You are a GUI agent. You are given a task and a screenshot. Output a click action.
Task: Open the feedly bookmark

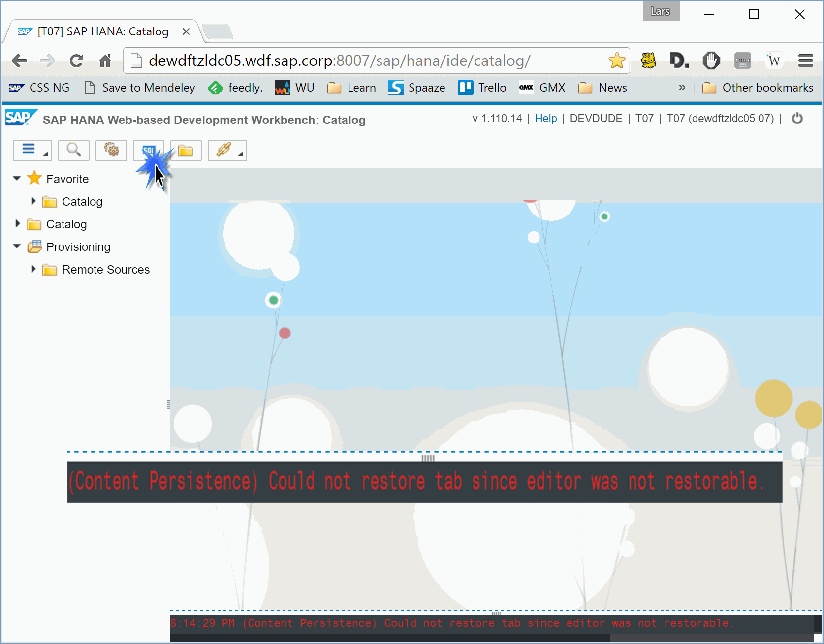(x=235, y=88)
